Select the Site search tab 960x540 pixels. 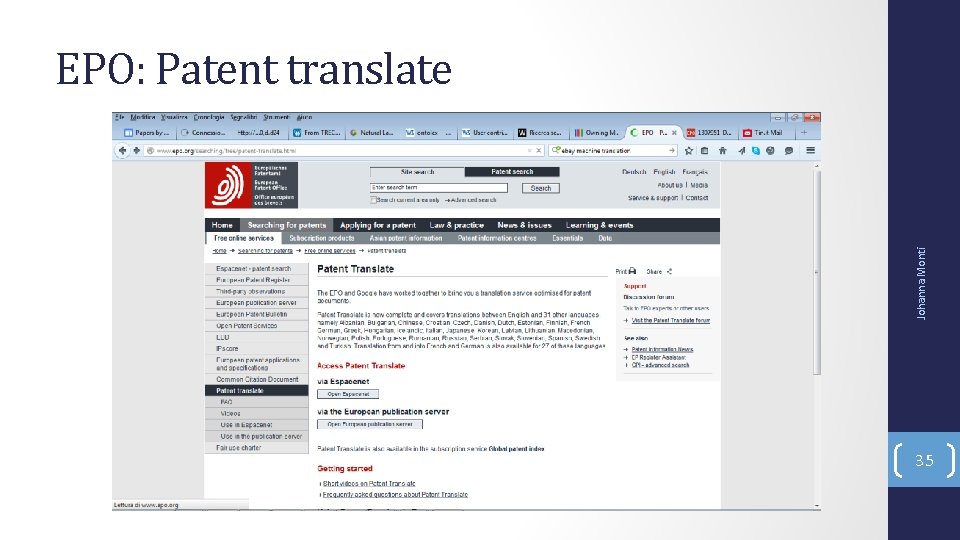coord(418,172)
